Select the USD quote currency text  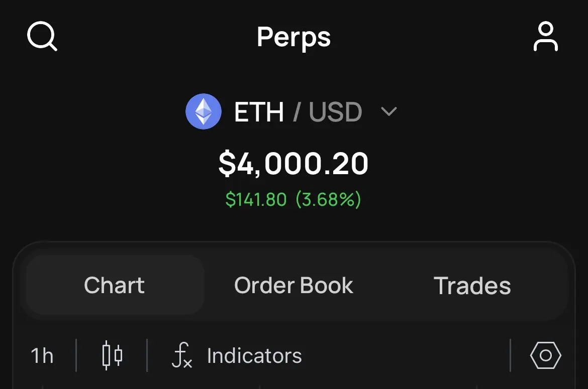(x=335, y=112)
